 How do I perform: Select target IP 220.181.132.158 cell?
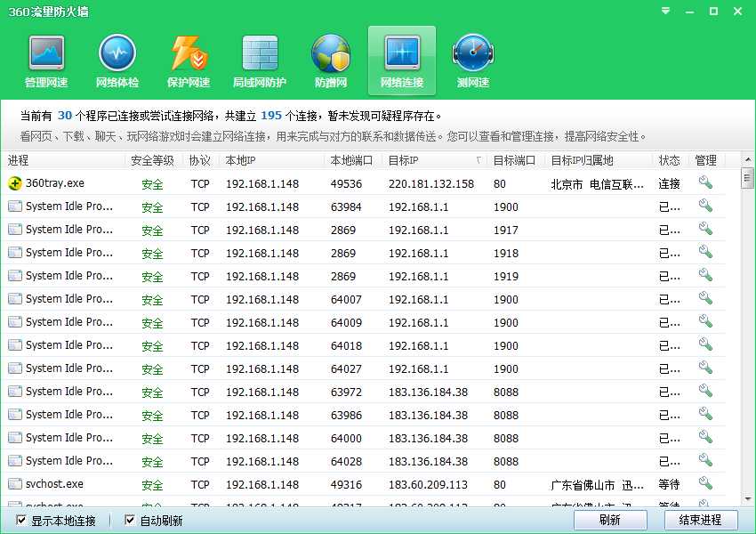431,184
